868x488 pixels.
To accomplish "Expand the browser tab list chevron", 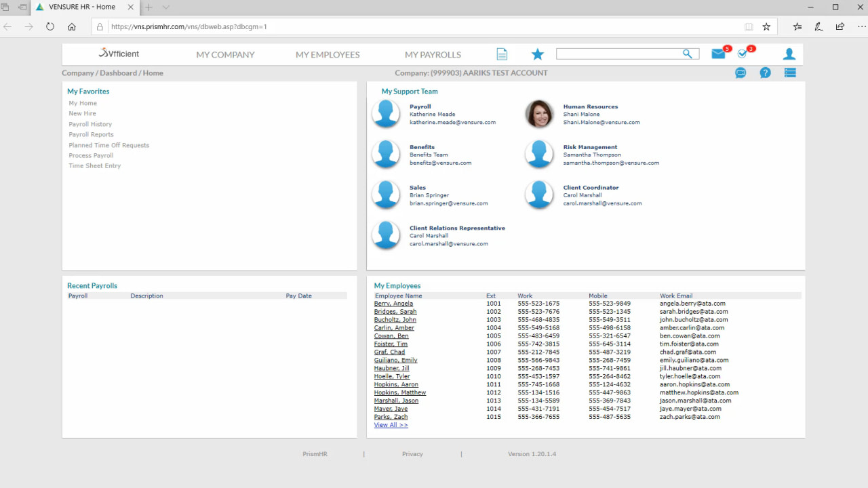I will point(166,7).
